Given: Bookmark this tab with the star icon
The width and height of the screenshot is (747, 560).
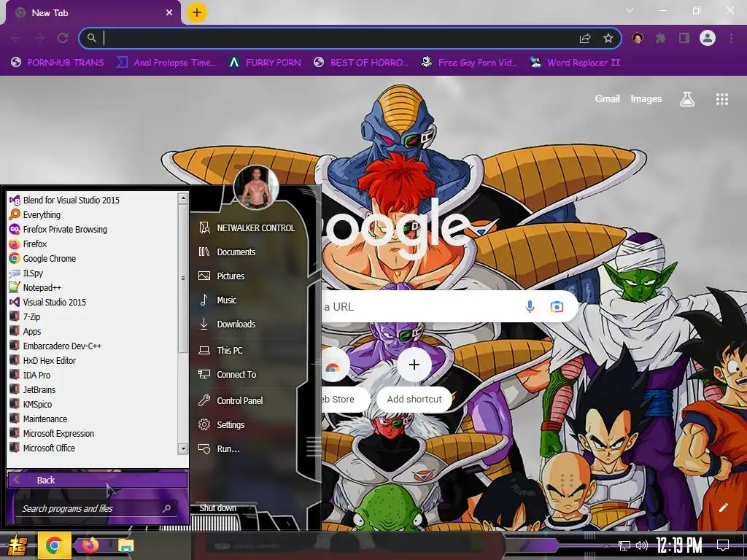Looking at the screenshot, I should (x=608, y=38).
